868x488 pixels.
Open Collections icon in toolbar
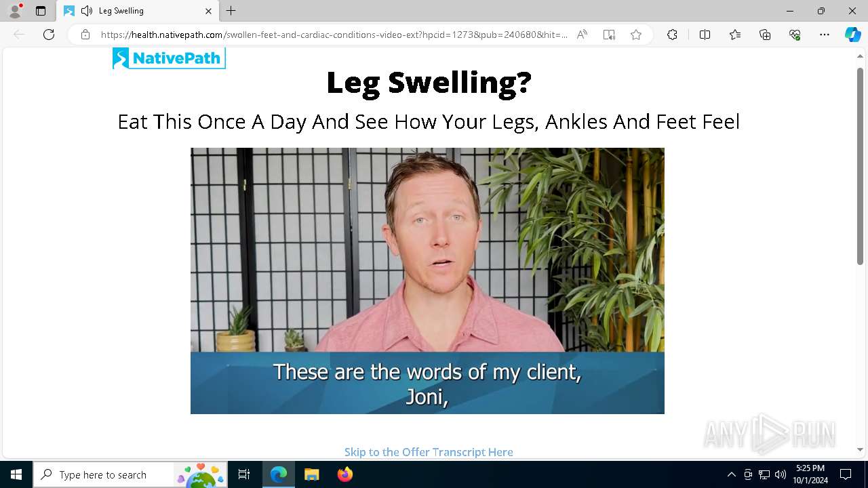765,35
